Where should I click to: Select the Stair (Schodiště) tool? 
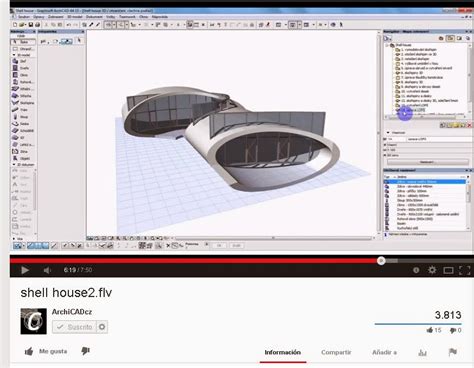[x=23, y=131]
